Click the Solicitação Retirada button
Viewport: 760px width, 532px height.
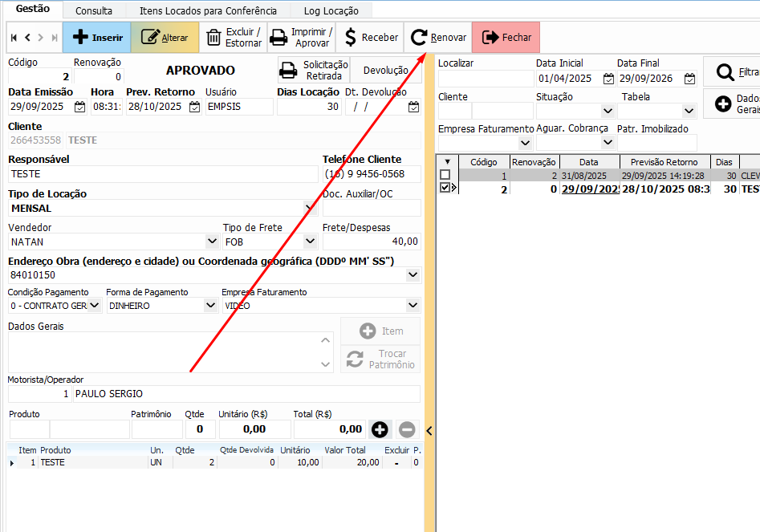tap(315, 71)
